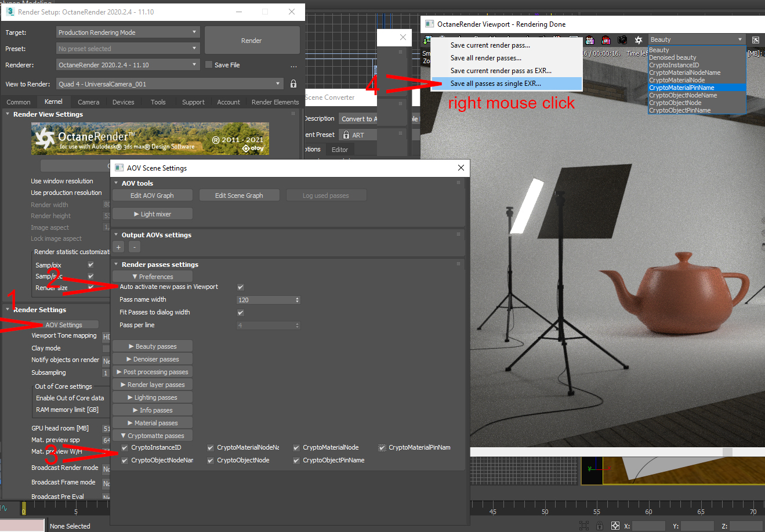Image resolution: width=765 pixels, height=532 pixels.
Task: Expand the Lighting passes section
Action: (153, 397)
